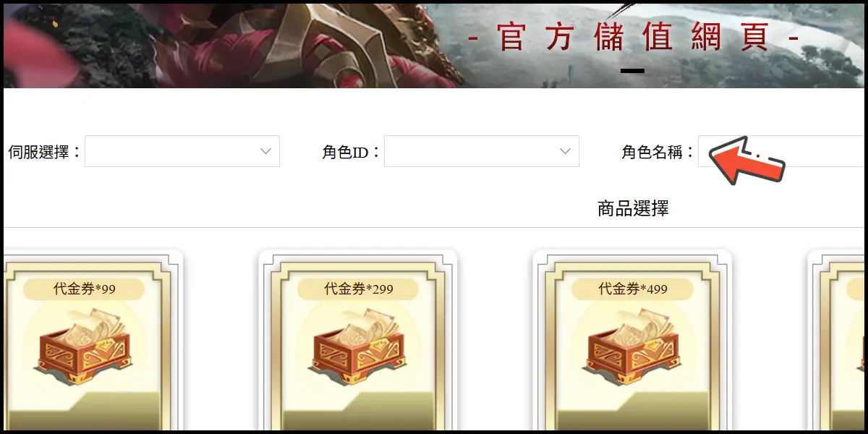Open the 伺服選擇 server dropdown
The image size is (868, 434).
point(182,151)
